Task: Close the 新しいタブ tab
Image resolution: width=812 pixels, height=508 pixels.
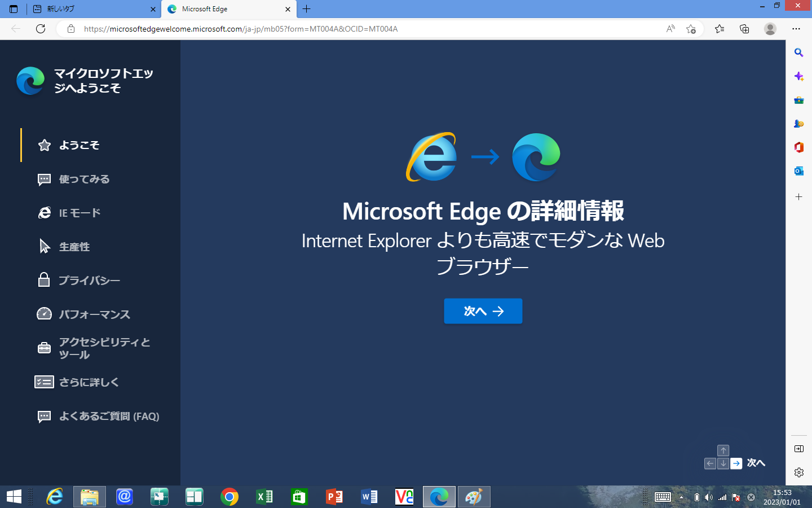Action: point(153,9)
